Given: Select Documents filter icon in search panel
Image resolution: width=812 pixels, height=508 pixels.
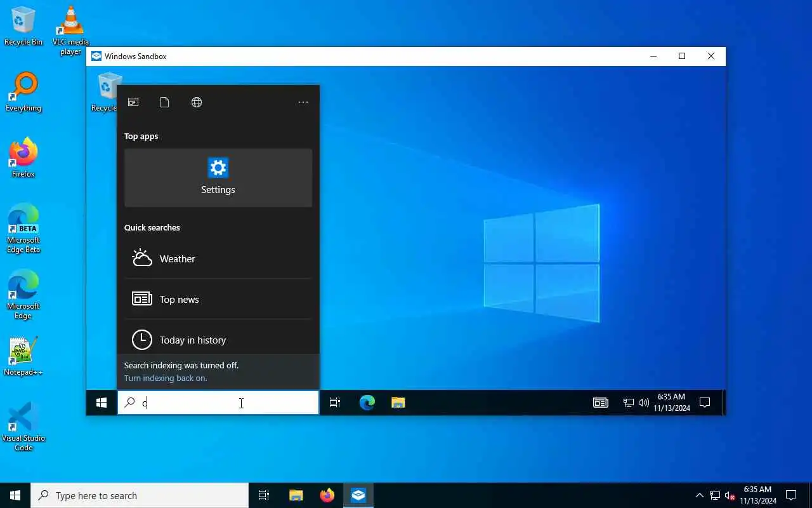Looking at the screenshot, I should click(x=164, y=102).
